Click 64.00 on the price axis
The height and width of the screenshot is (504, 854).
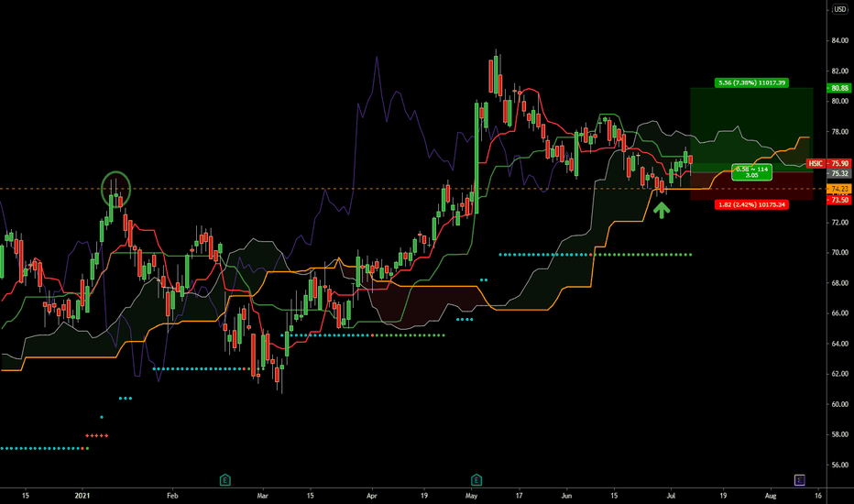tap(839, 344)
